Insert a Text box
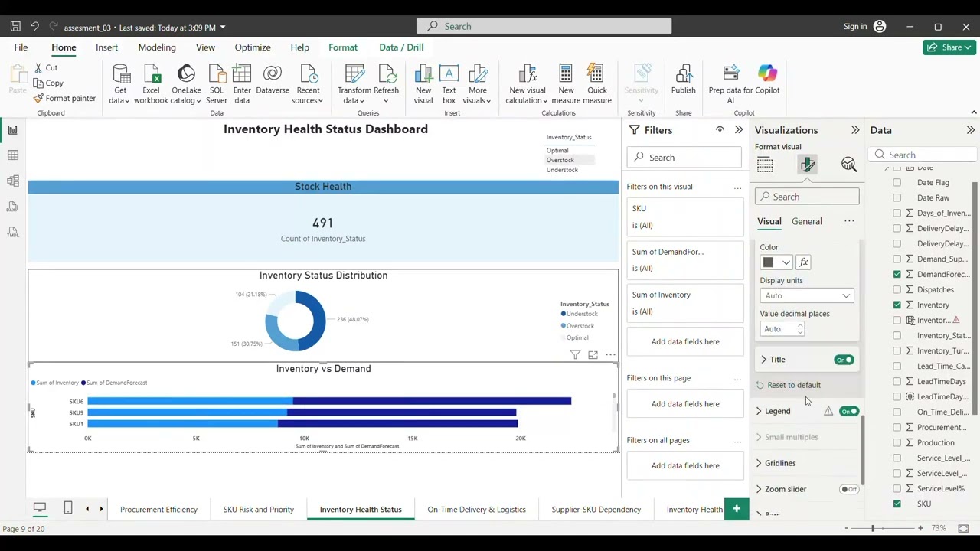This screenshot has width=980, height=551. [449, 84]
